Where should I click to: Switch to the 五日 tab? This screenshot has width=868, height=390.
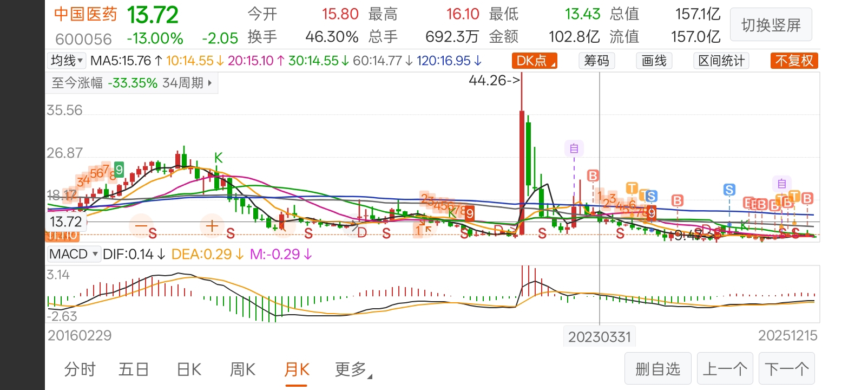[134, 369]
